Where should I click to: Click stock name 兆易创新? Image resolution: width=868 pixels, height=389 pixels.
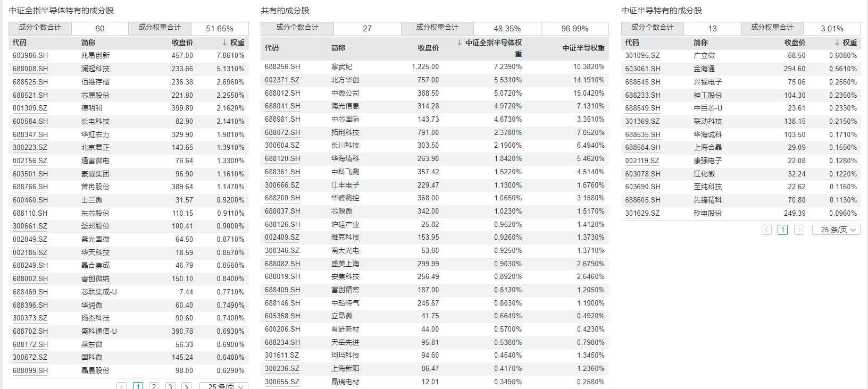pyautogui.click(x=95, y=55)
